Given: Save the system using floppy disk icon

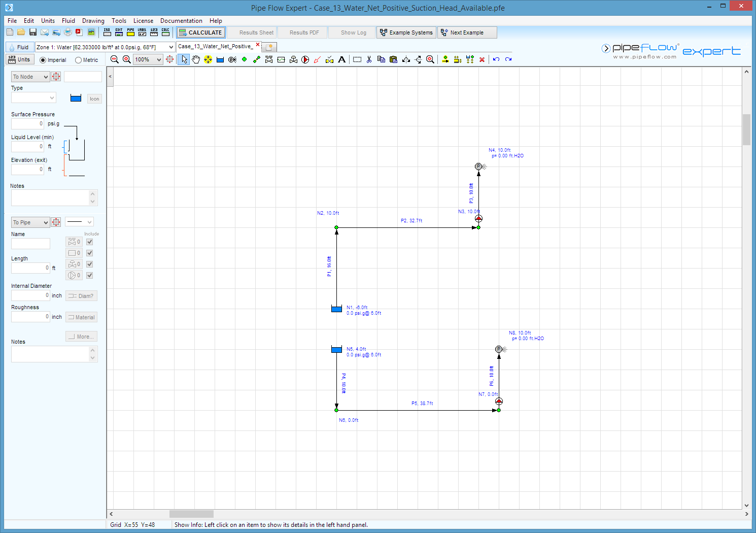Looking at the screenshot, I should click(x=32, y=32).
